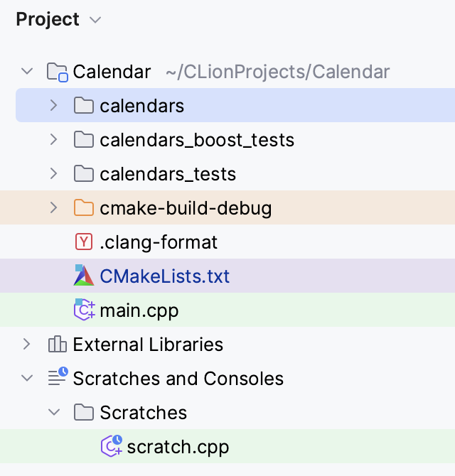Collapse Scratches and Consoles node

tap(27, 378)
